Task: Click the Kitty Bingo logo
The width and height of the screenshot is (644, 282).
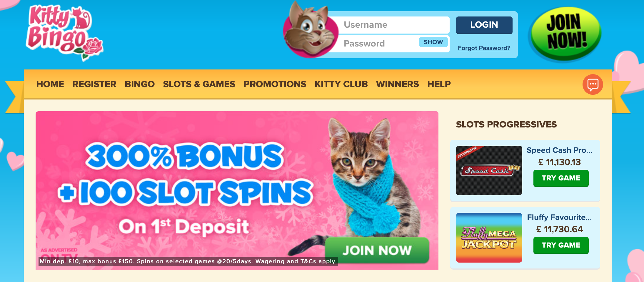Action: tap(65, 32)
